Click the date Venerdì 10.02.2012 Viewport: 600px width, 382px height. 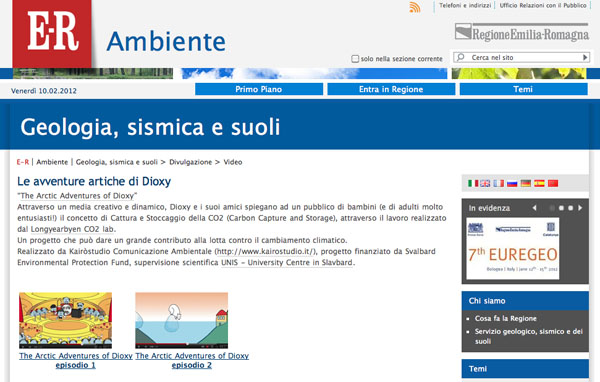44,91
